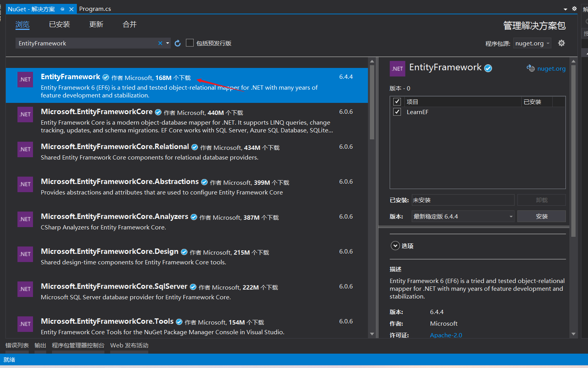The height and width of the screenshot is (368, 588).
Task: Click the EntityFrameworkCore.Analyzers .NET icon
Action: coord(25,219)
